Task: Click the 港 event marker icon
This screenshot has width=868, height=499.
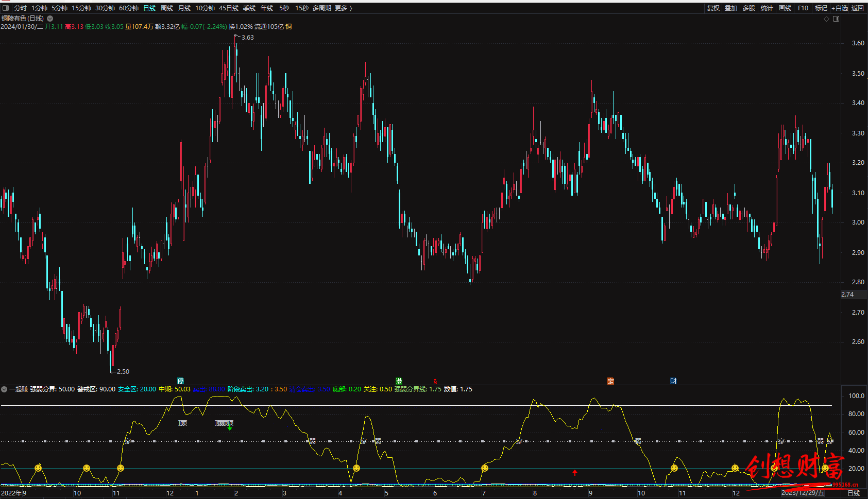Action: (399, 381)
